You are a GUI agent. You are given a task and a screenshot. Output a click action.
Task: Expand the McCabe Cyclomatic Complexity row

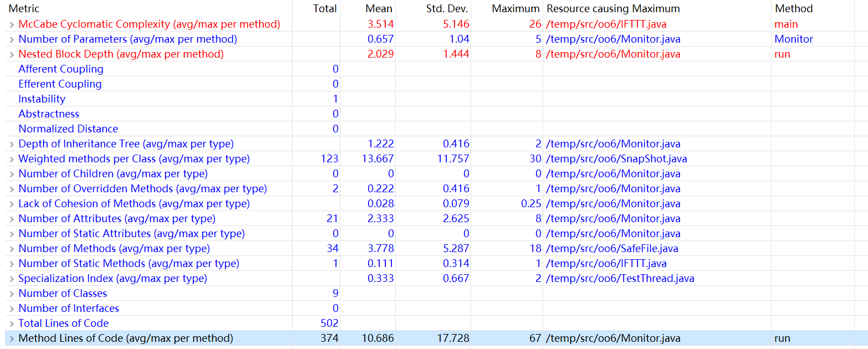coord(11,24)
